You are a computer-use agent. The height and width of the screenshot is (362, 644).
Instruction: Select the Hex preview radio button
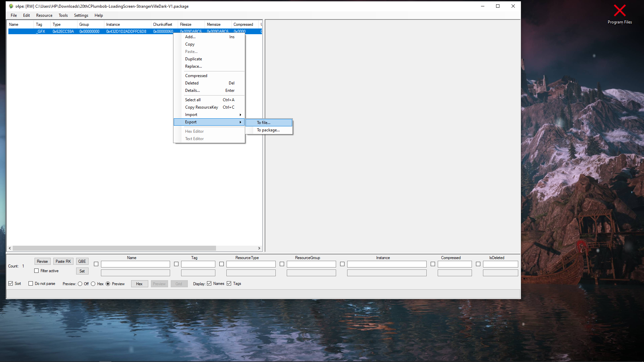point(93,284)
